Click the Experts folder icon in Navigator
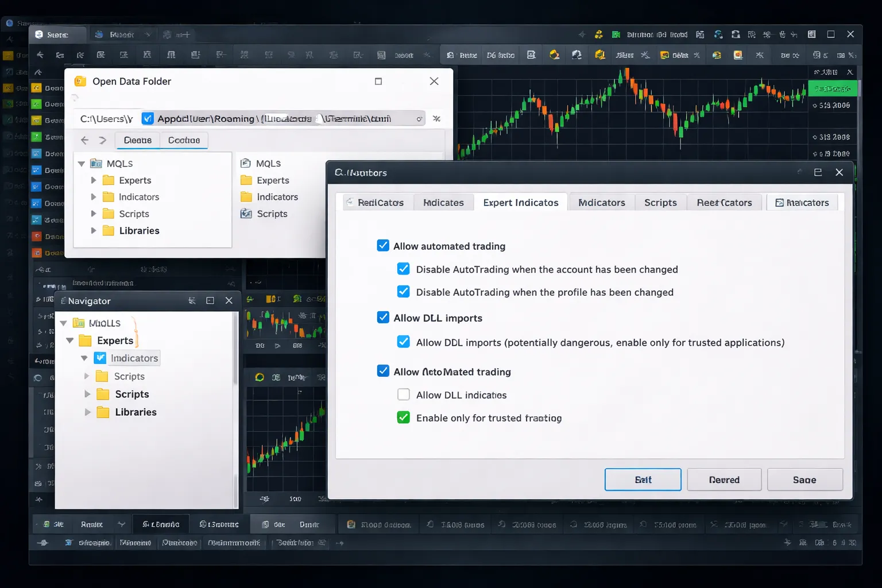This screenshot has height=588, width=882. coord(85,341)
